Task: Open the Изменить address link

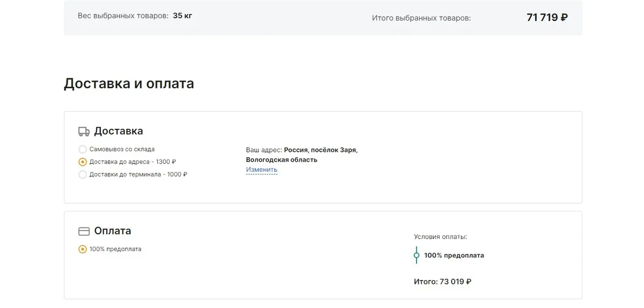Action: [x=261, y=170]
